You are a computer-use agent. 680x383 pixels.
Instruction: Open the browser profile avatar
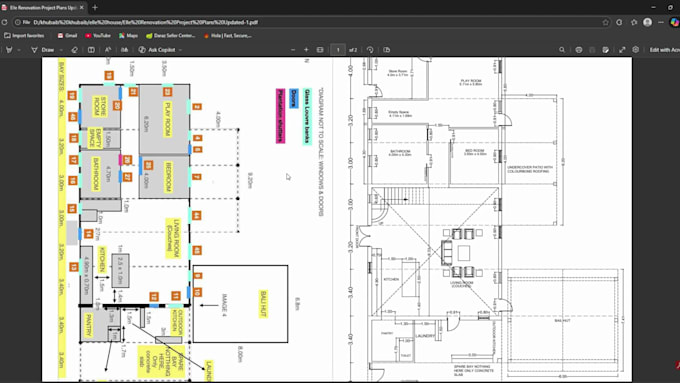[647, 22]
